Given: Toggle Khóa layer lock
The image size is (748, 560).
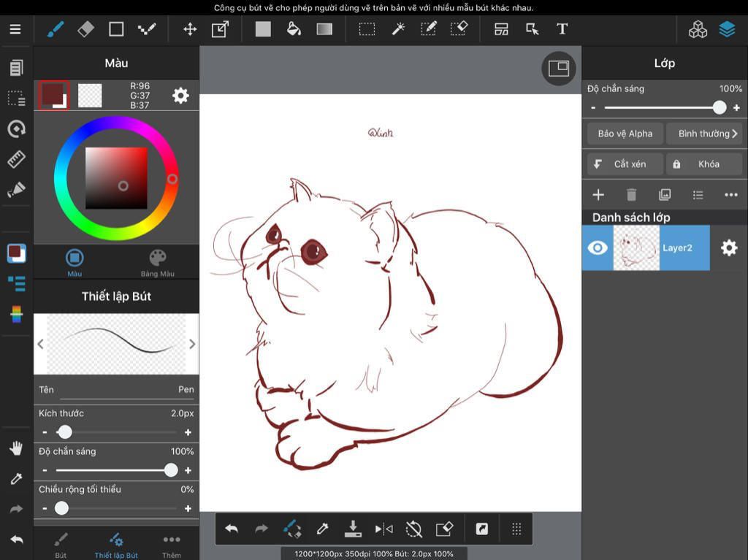Looking at the screenshot, I should (x=704, y=164).
